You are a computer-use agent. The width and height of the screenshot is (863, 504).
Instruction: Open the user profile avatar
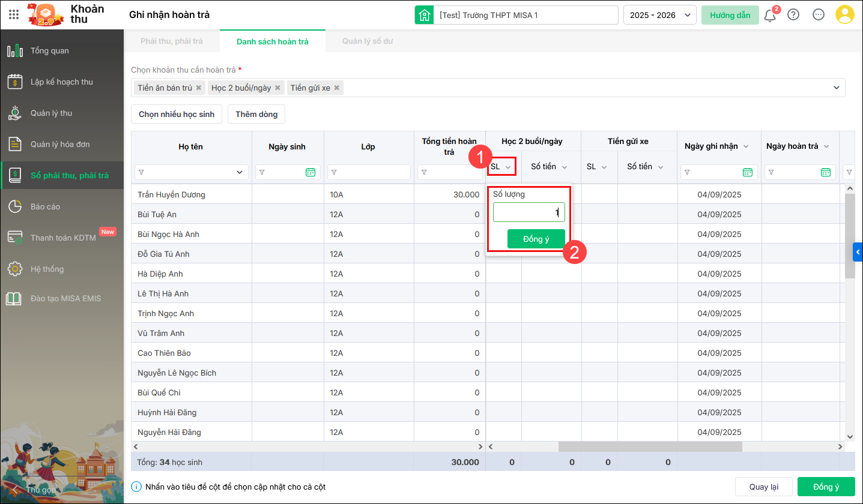pyautogui.click(x=845, y=15)
